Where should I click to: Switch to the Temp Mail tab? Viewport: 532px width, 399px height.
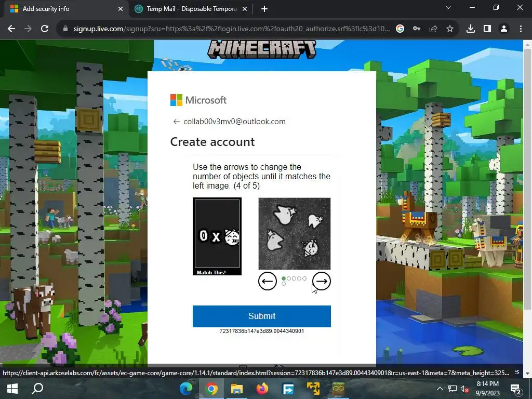(x=191, y=9)
